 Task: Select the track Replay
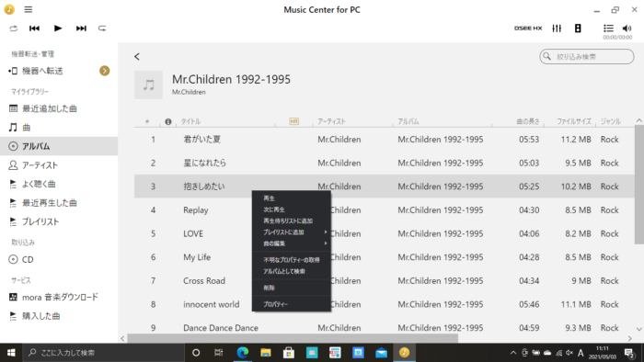click(195, 209)
